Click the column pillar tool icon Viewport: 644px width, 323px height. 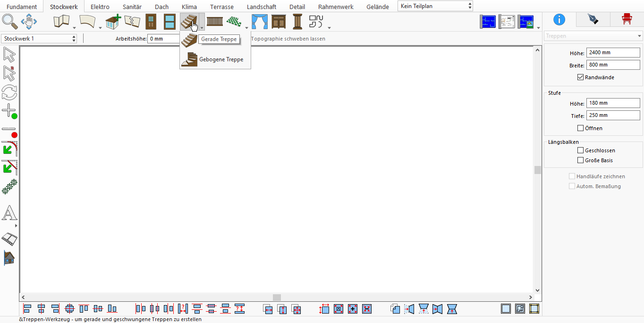click(x=297, y=22)
